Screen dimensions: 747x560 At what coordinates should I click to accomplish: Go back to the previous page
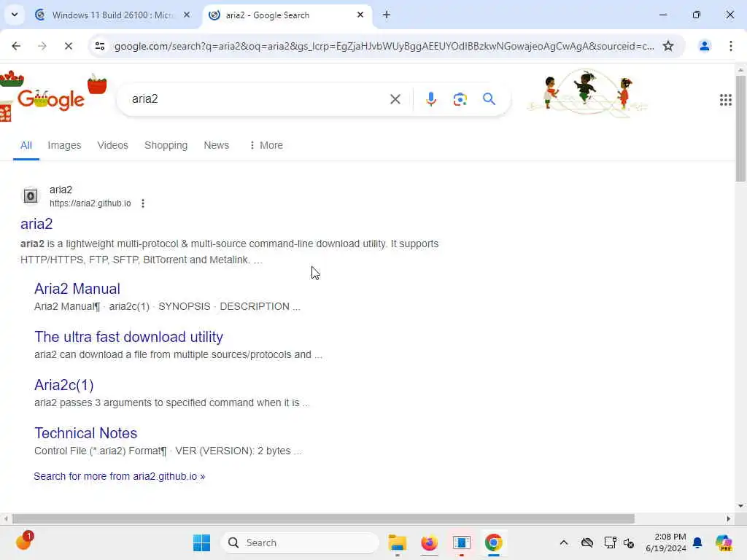pos(16,46)
